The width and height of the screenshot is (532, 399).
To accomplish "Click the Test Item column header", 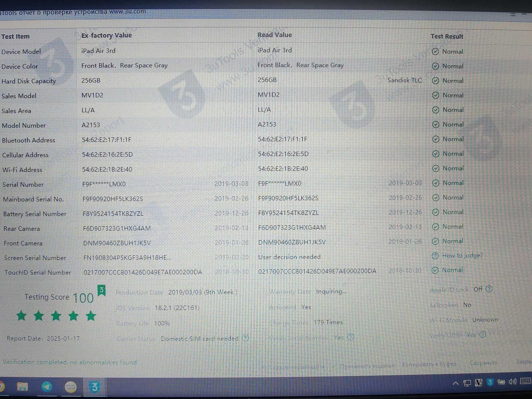I will [15, 36].
